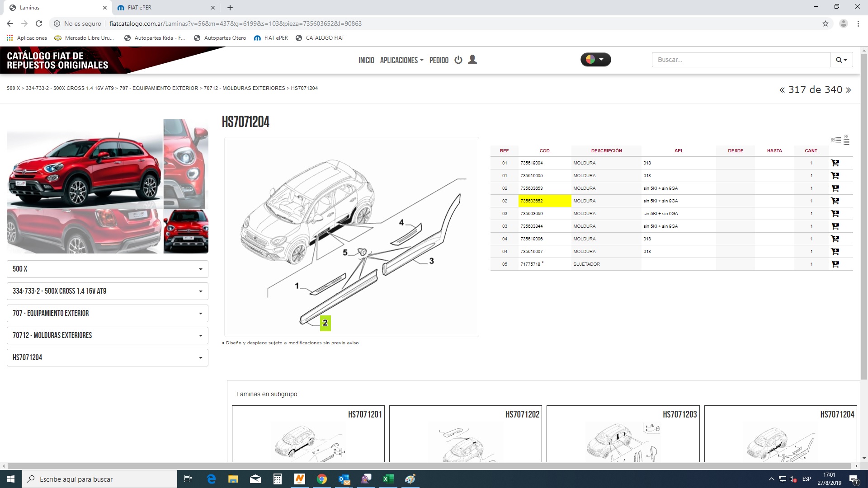868x488 pixels.
Task: Select the highlighted code 735603652 cell
Action: click(x=545, y=201)
